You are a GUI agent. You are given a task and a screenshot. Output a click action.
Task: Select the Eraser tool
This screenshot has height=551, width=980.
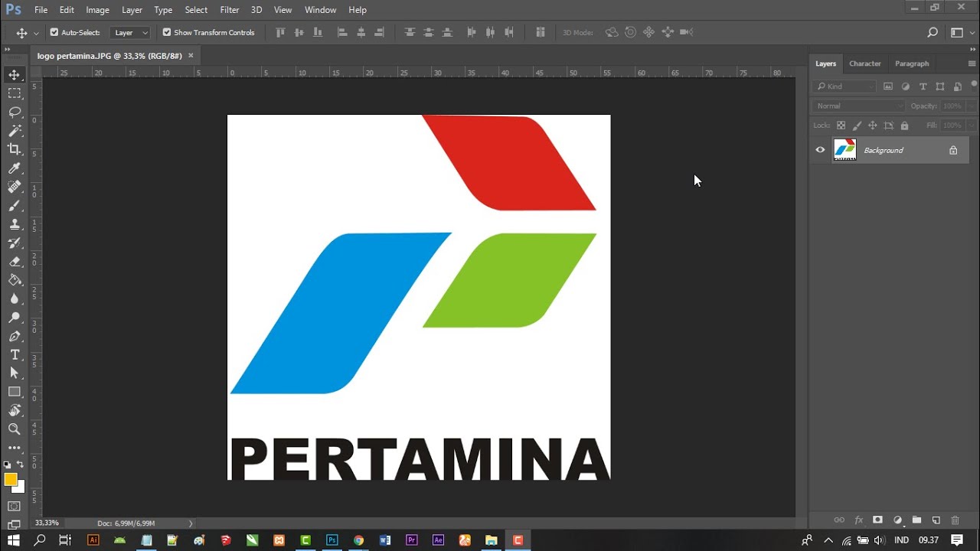(x=15, y=262)
